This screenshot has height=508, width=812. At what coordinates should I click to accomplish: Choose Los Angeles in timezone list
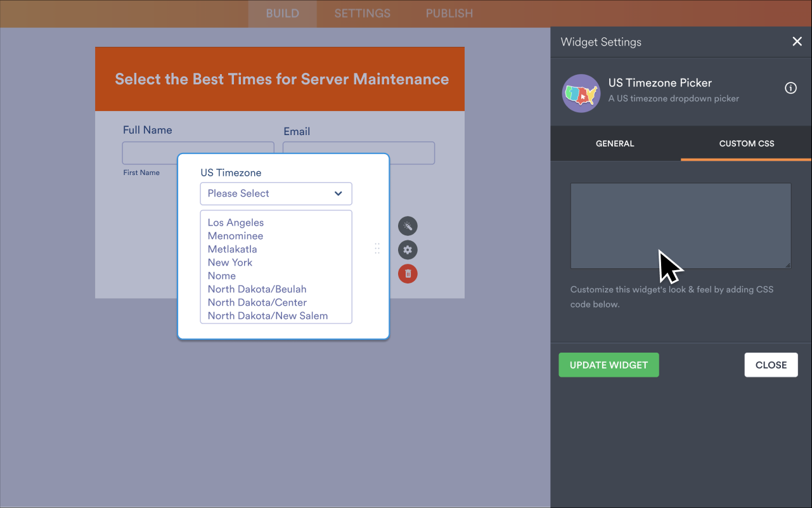click(236, 223)
